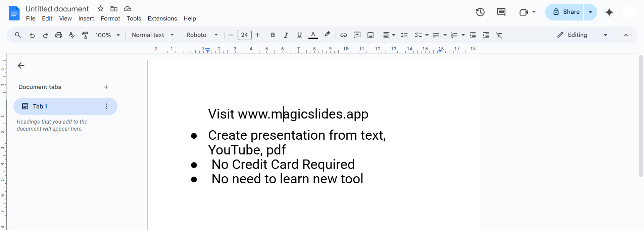The height and width of the screenshot is (230, 644).
Task: Star the Untitled document
Action: 100,9
